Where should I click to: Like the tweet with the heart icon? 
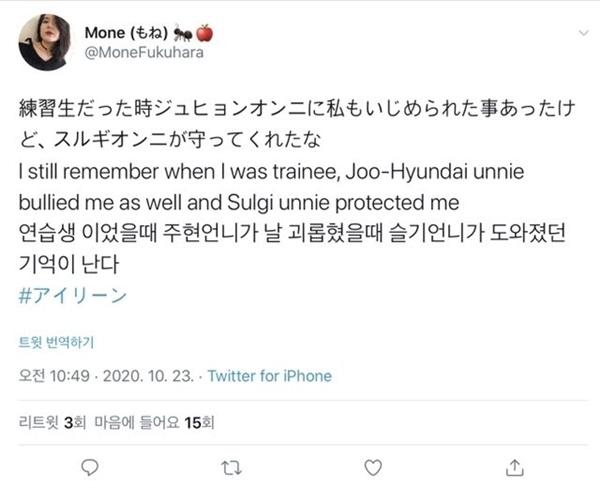372,466
